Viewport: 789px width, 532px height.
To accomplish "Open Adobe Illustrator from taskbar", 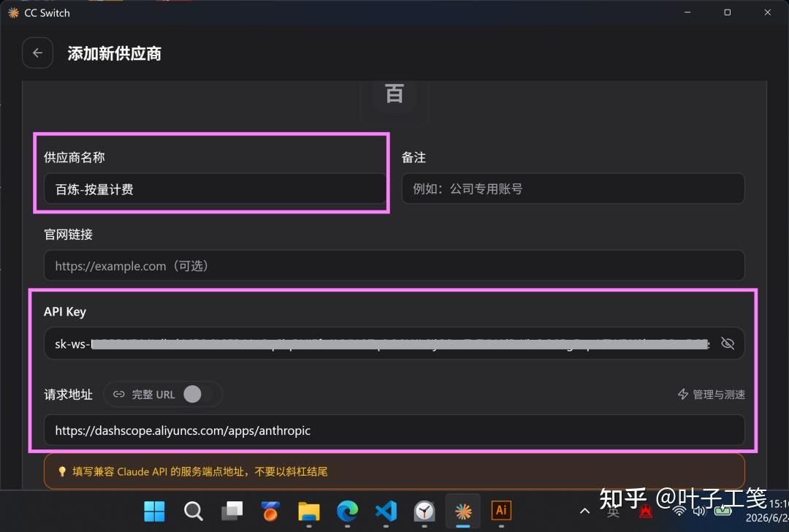I will click(501, 510).
